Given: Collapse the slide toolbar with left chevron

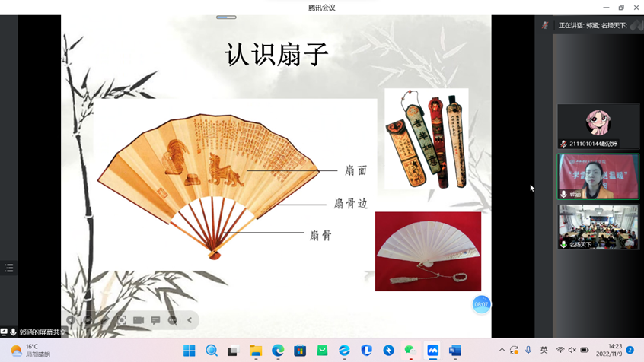Looking at the screenshot, I should coord(190,320).
